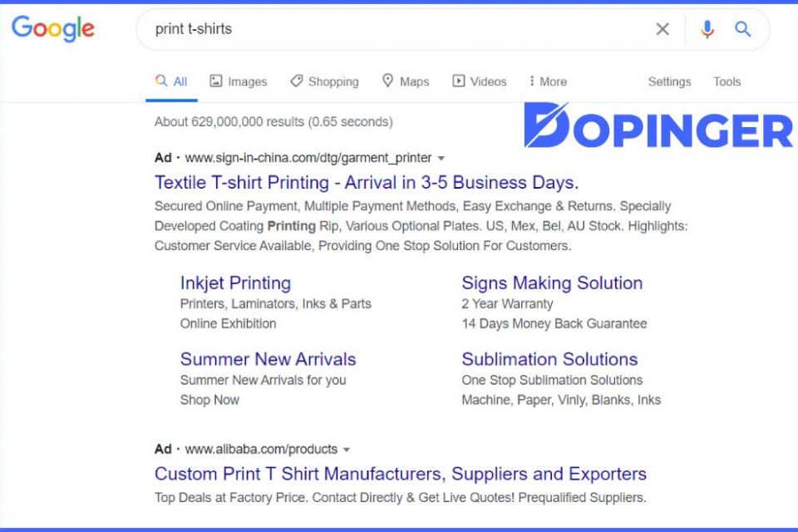Image resolution: width=798 pixels, height=532 pixels.
Task: Click the magnifying glass search icon
Action: coord(743,28)
